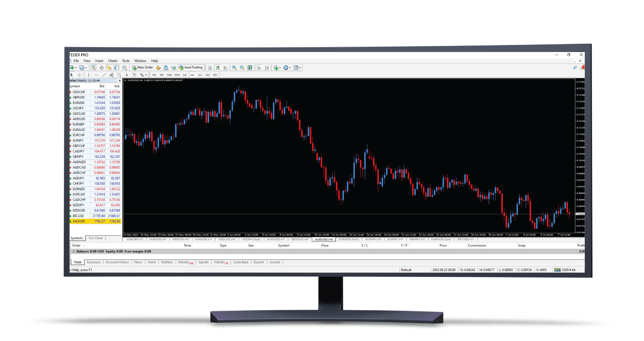Click the Zoom Out magnifier icon

coord(242,68)
